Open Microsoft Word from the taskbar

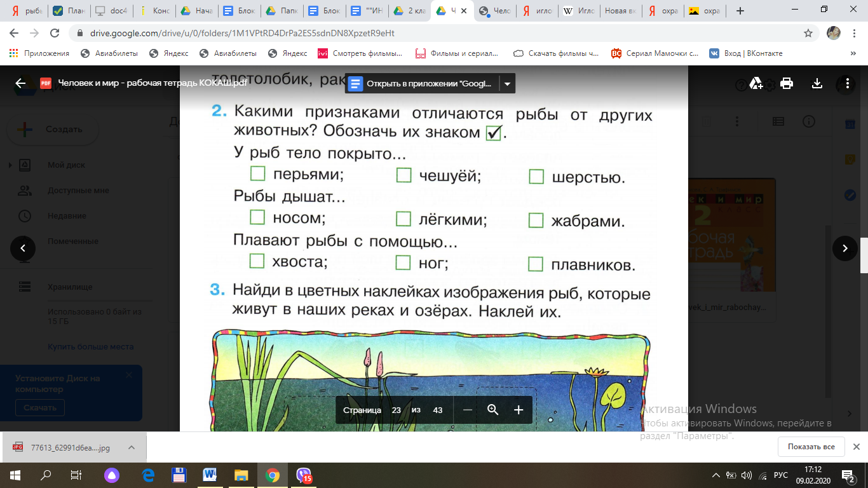[210, 475]
